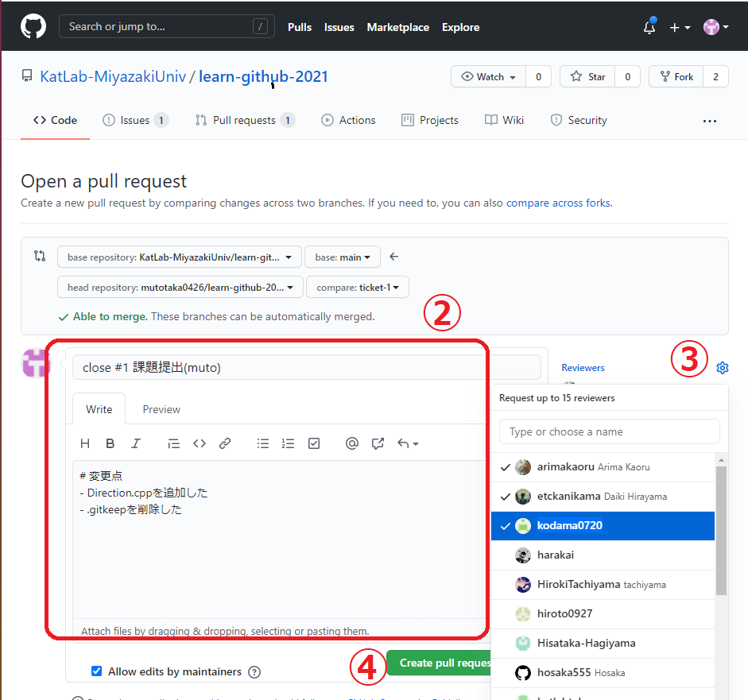Open the base: main branch dropdown
This screenshot has height=700, width=748.
tap(343, 257)
